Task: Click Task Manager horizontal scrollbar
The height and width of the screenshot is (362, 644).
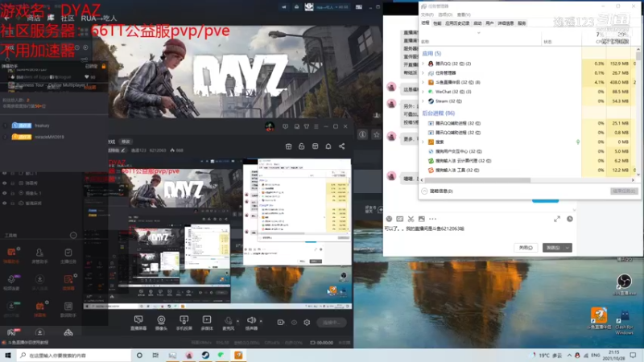Action: pyautogui.click(x=477, y=180)
